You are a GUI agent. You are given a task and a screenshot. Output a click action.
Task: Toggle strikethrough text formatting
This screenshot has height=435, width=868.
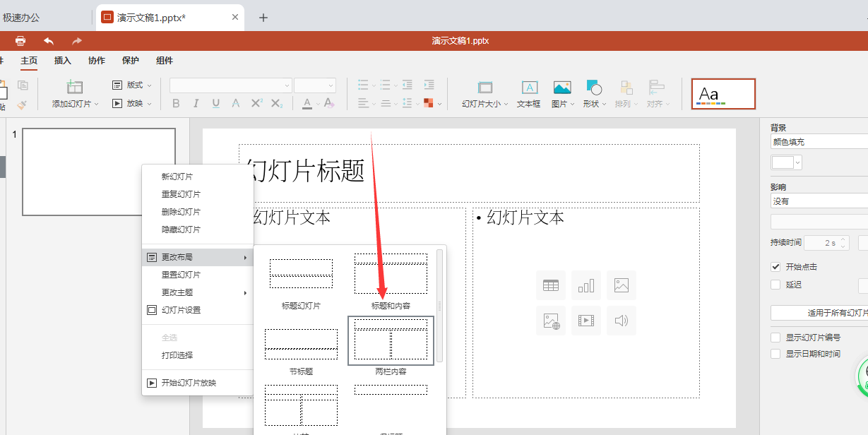point(236,104)
